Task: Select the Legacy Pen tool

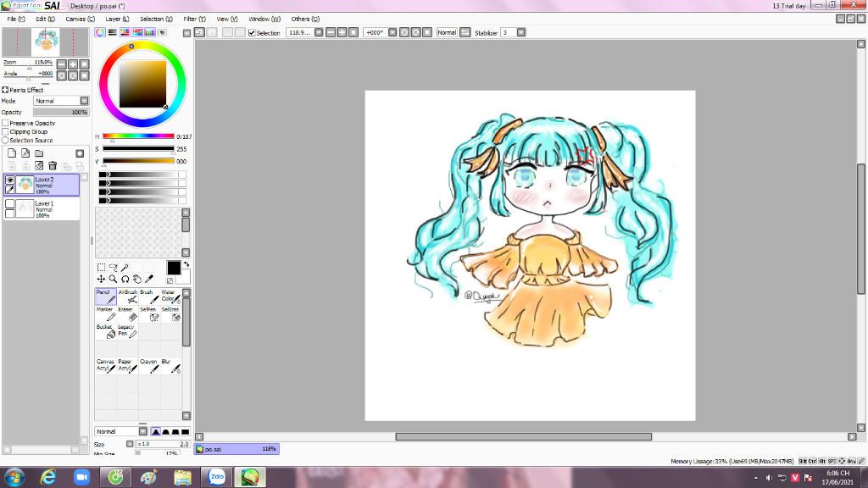Action: pos(127,331)
